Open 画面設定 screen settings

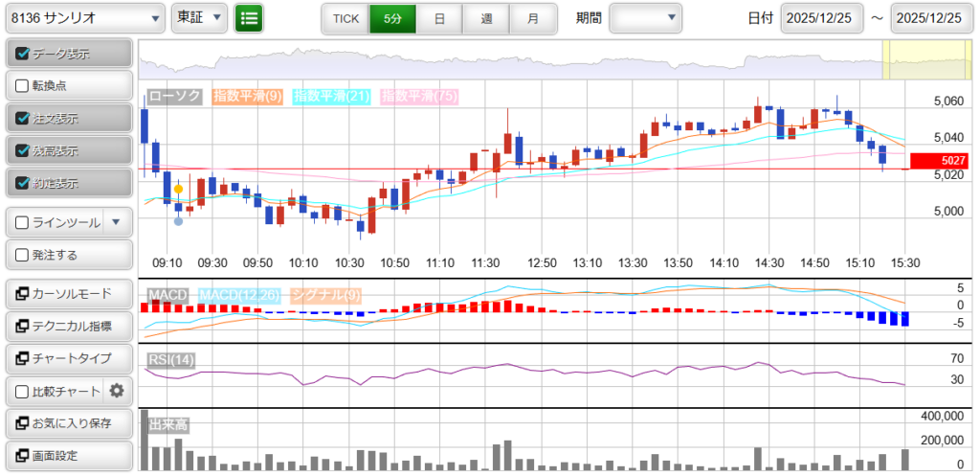click(67, 455)
